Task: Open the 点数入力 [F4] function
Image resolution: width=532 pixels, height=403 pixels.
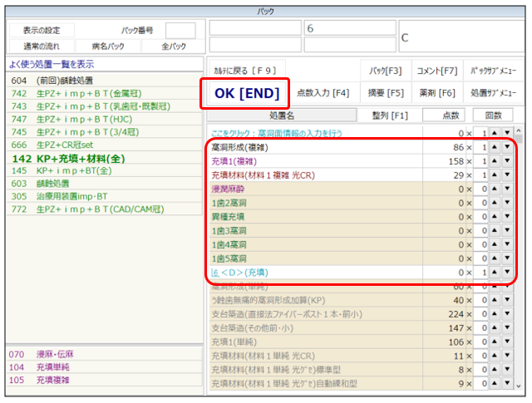Action: (323, 93)
